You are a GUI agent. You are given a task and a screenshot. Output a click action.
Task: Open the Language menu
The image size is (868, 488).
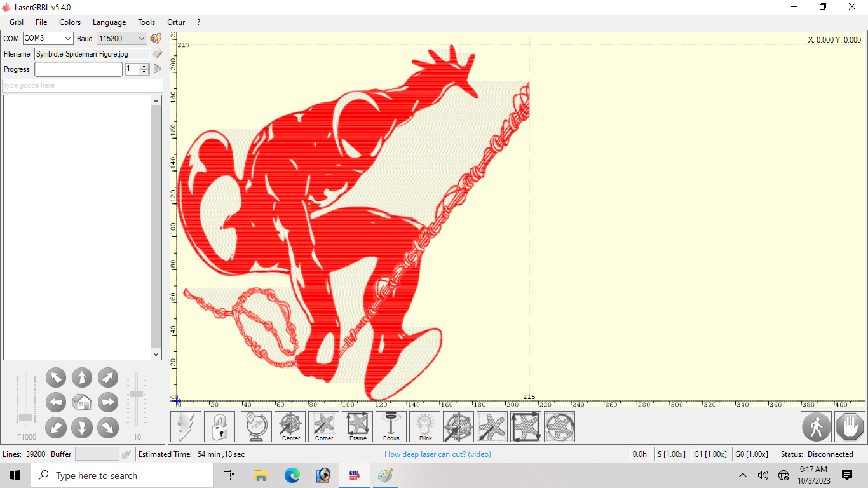pyautogui.click(x=109, y=22)
